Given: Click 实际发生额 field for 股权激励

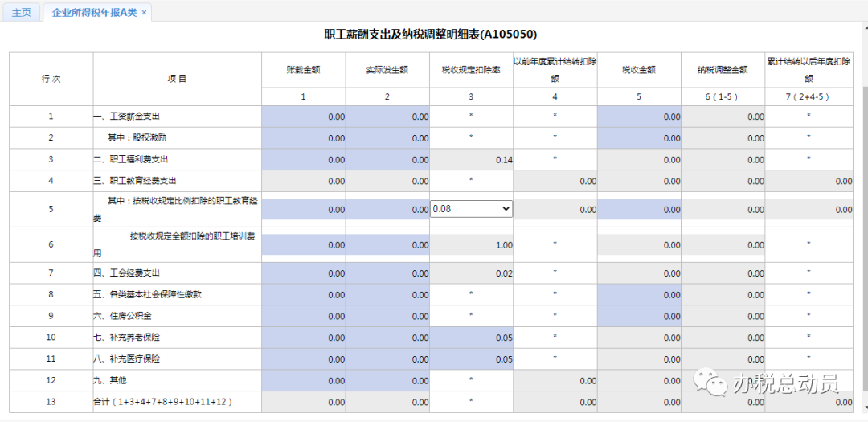Looking at the screenshot, I should (x=387, y=138).
